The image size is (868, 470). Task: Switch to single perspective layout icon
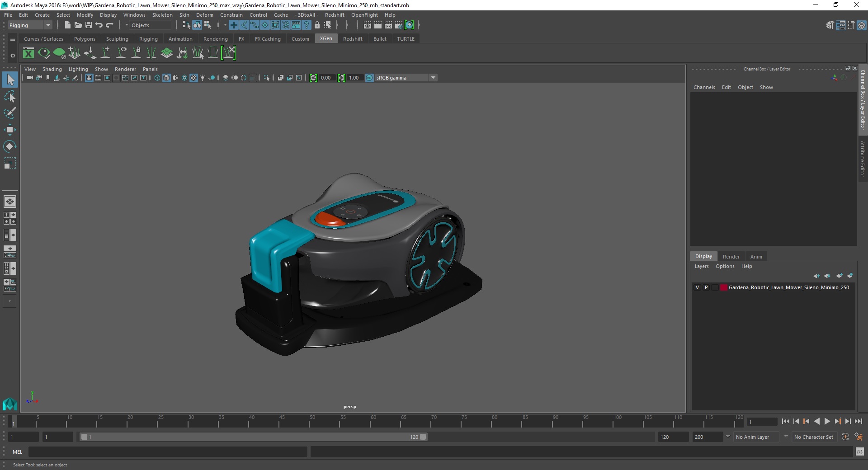click(x=10, y=202)
